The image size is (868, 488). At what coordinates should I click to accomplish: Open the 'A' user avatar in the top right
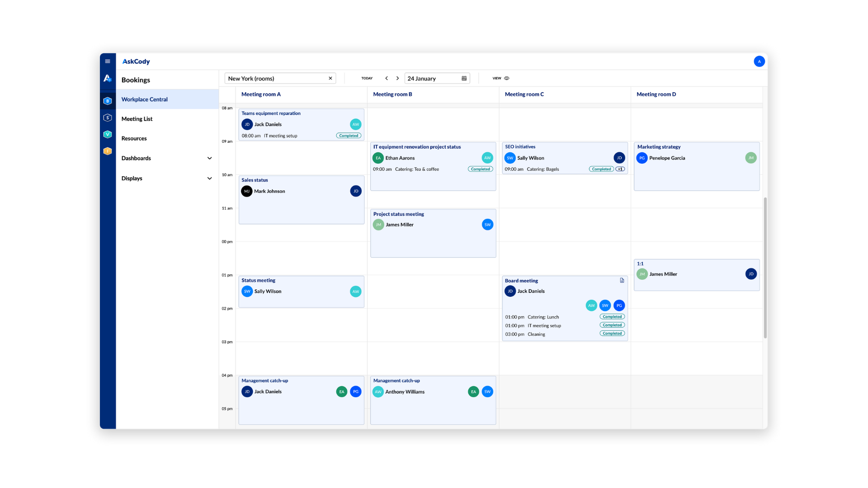[x=759, y=61]
